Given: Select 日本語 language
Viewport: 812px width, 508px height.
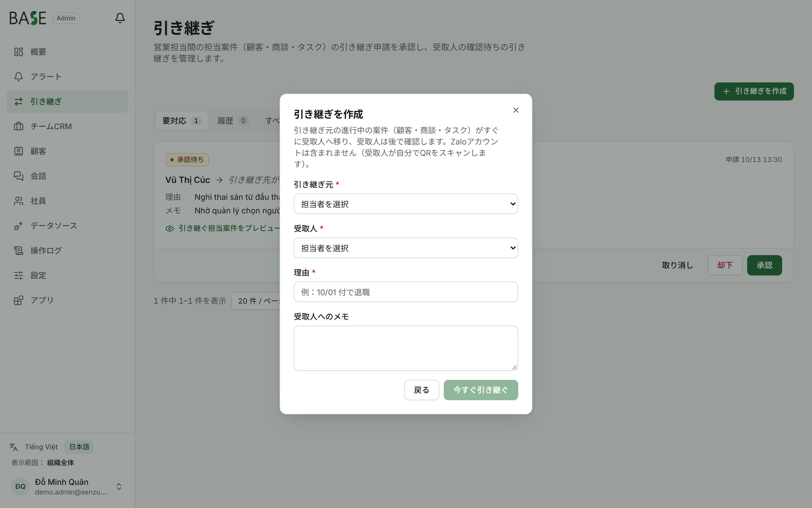Looking at the screenshot, I should [x=79, y=447].
